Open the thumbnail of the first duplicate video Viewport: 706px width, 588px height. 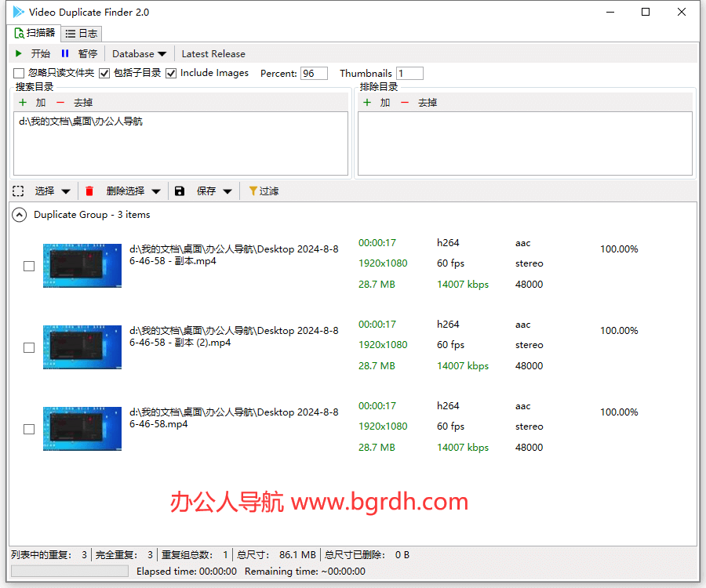click(82, 265)
